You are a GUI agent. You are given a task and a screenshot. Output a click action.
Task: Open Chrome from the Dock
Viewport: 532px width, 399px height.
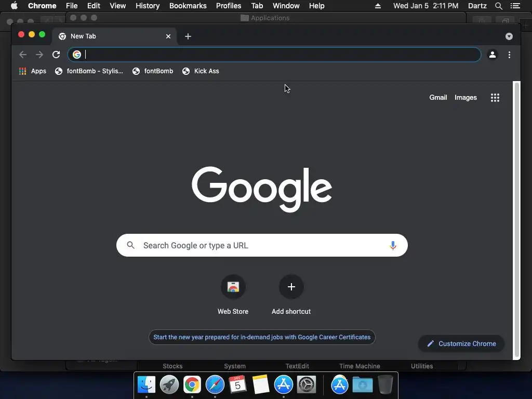pyautogui.click(x=192, y=384)
